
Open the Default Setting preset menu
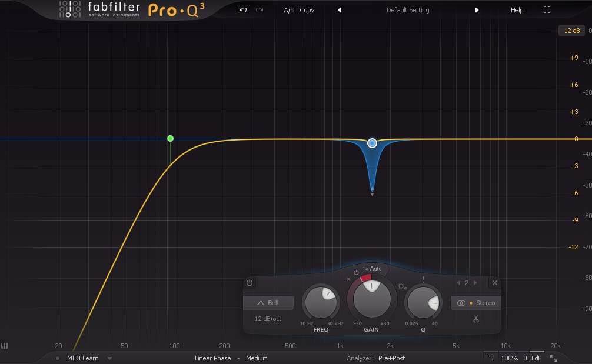[x=407, y=9]
